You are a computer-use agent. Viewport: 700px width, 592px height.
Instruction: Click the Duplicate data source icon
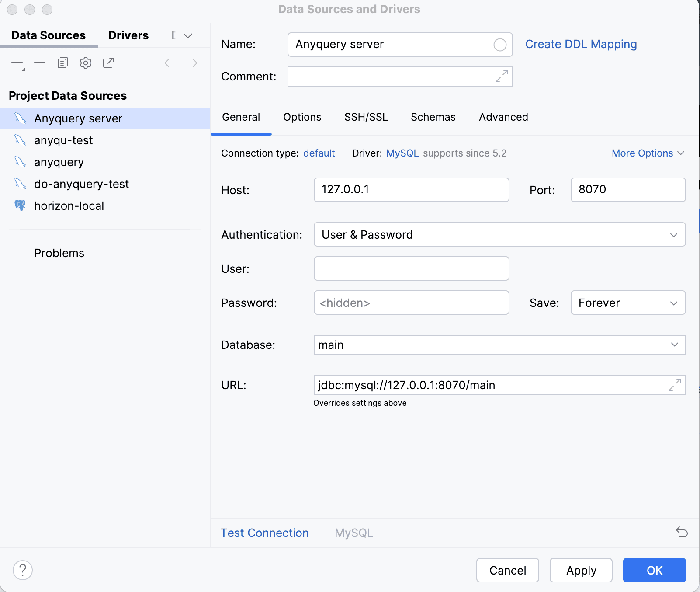click(63, 63)
